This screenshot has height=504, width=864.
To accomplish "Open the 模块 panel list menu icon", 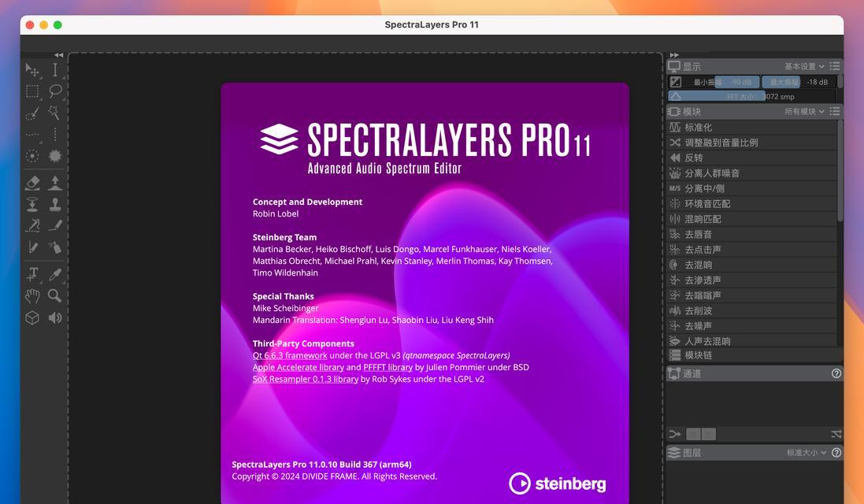I will [835, 111].
